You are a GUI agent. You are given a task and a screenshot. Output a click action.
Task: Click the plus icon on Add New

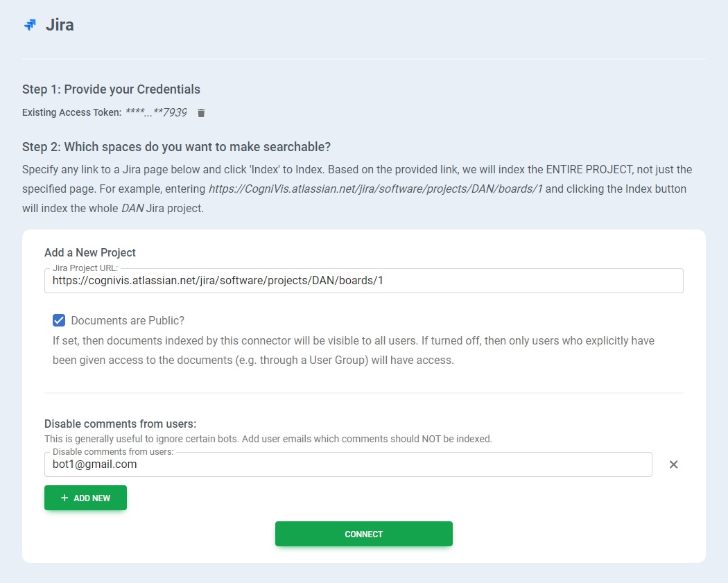[64, 498]
